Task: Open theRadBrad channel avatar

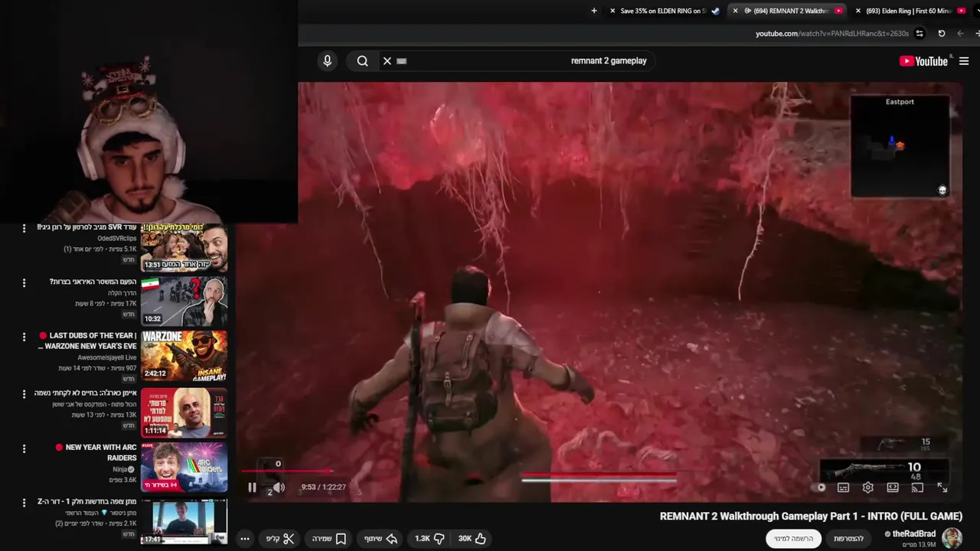Action: click(x=952, y=538)
